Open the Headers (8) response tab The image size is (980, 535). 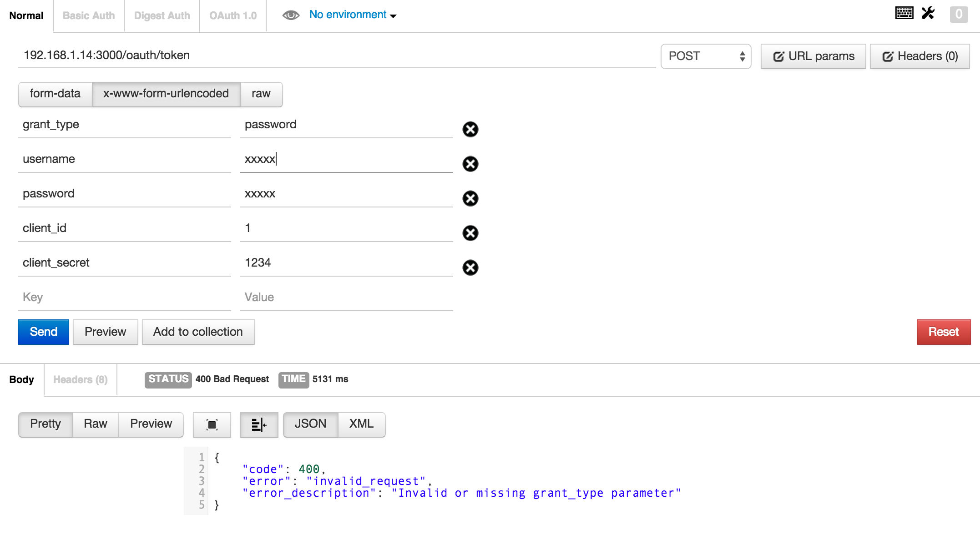pyautogui.click(x=80, y=379)
